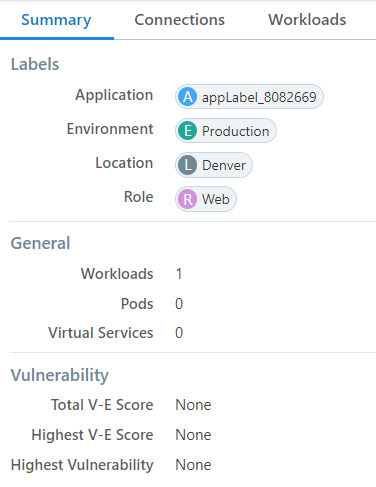Click the Labels section heading

pyautogui.click(x=35, y=64)
